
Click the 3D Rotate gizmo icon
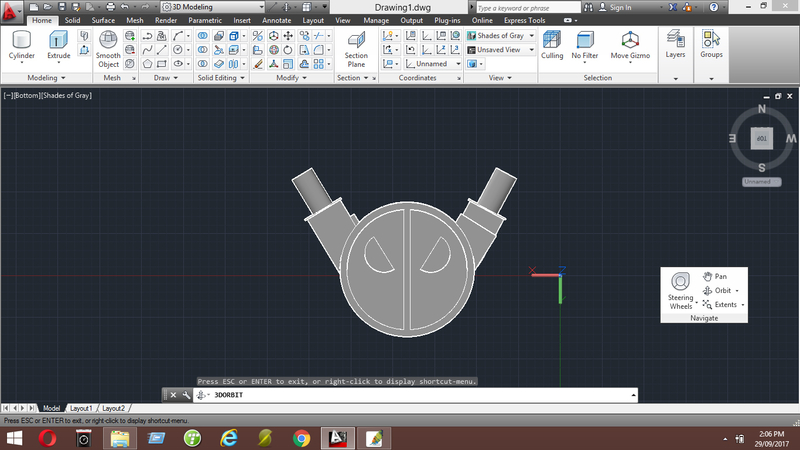click(x=274, y=49)
